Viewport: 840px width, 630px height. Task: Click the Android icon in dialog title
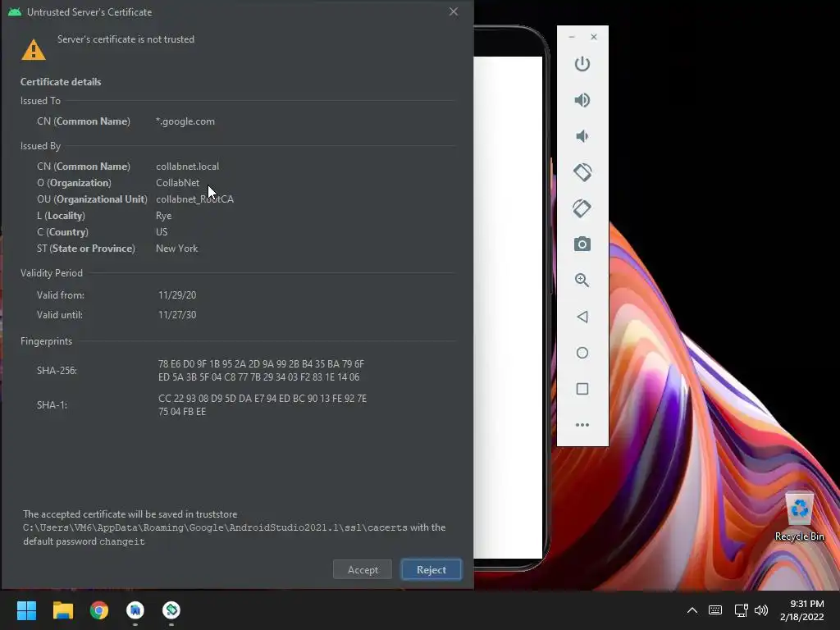tap(15, 11)
